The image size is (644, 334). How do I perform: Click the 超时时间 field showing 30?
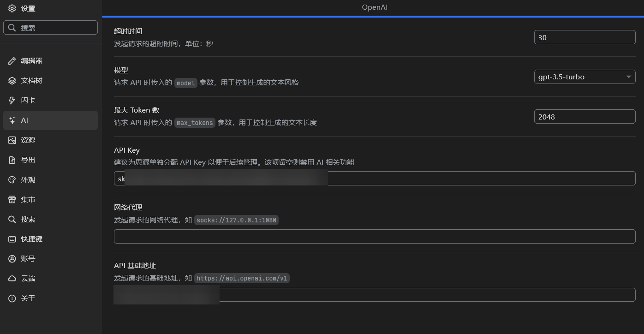(584, 37)
